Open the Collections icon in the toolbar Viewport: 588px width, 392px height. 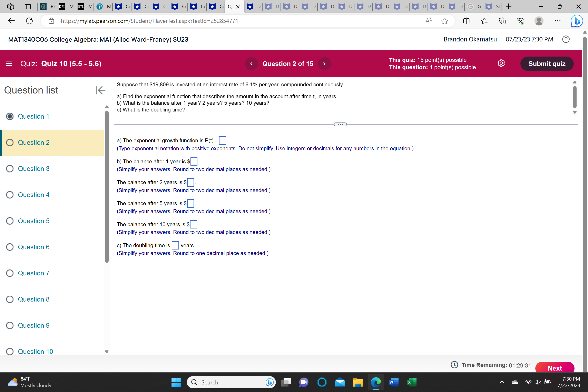click(x=502, y=21)
